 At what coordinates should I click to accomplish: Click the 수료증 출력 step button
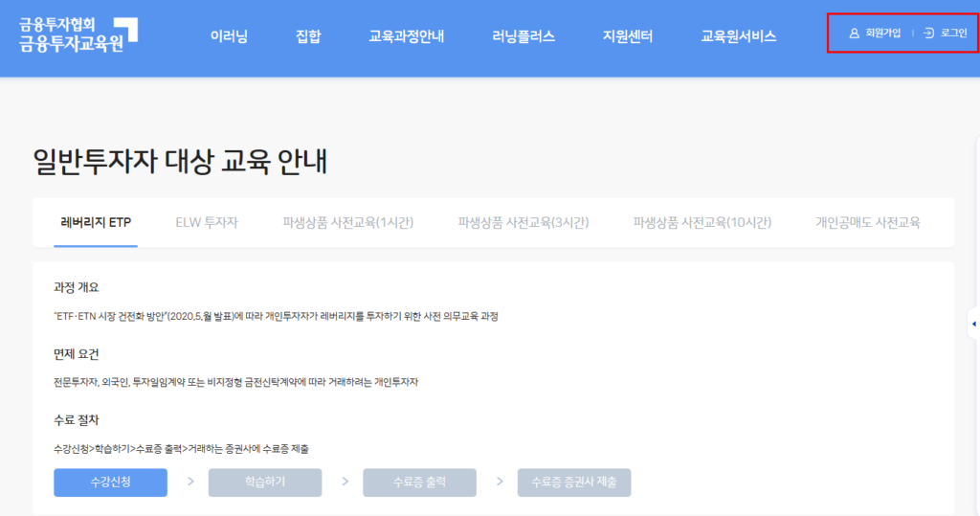419,482
